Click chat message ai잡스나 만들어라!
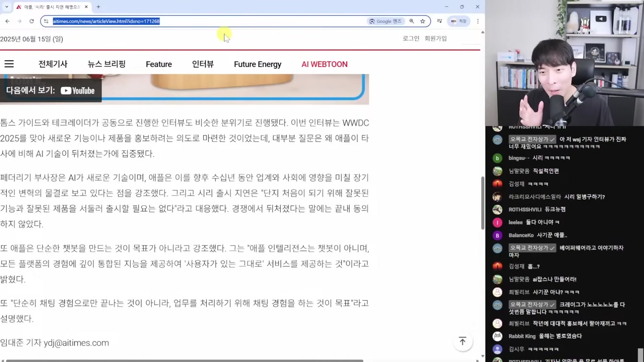644x362 pixels. (x=554, y=279)
